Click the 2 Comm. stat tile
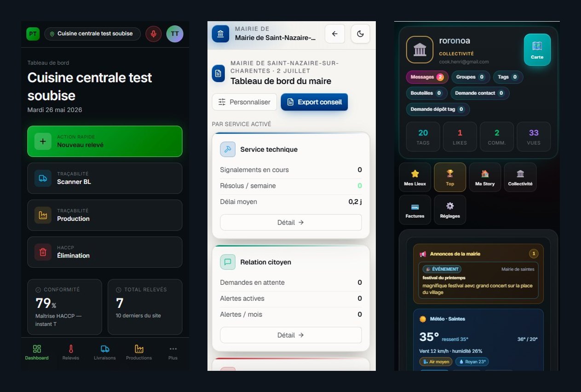 [x=497, y=137]
